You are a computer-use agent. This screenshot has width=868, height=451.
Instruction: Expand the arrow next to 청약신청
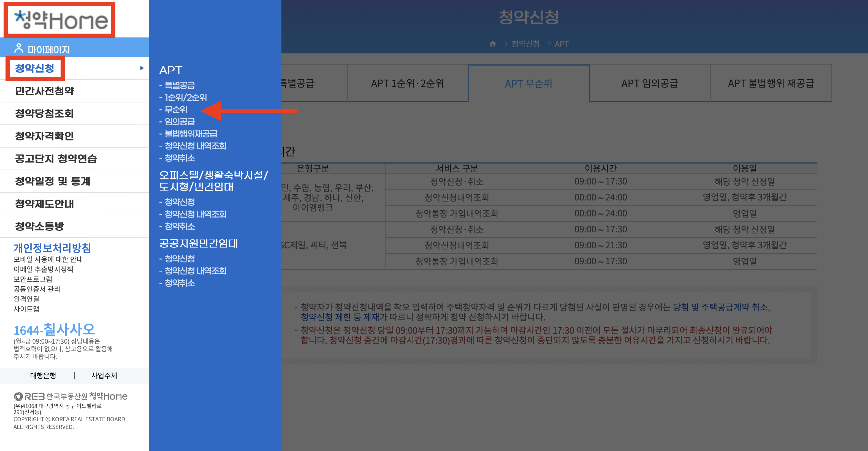point(142,68)
